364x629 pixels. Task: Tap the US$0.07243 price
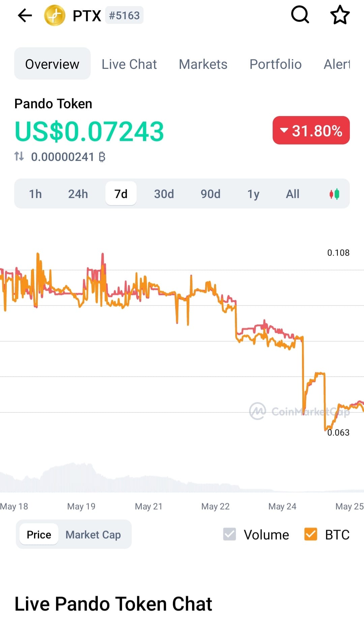click(89, 131)
